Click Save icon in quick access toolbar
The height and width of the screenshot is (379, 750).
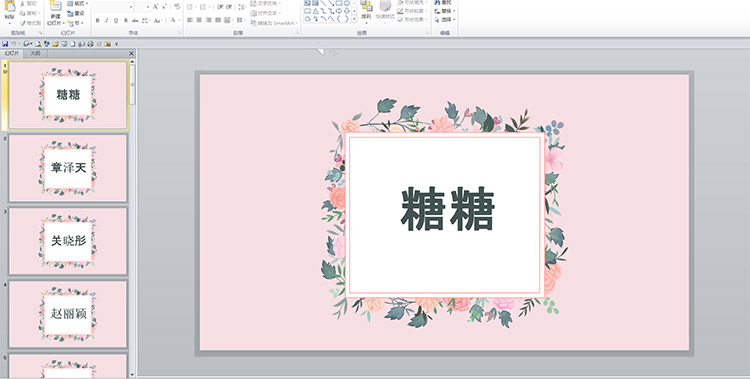coord(5,44)
